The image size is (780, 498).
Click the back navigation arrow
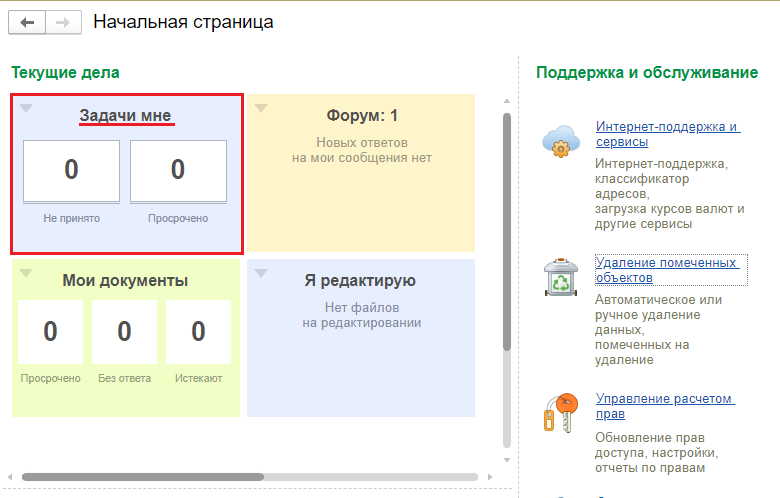click(27, 22)
